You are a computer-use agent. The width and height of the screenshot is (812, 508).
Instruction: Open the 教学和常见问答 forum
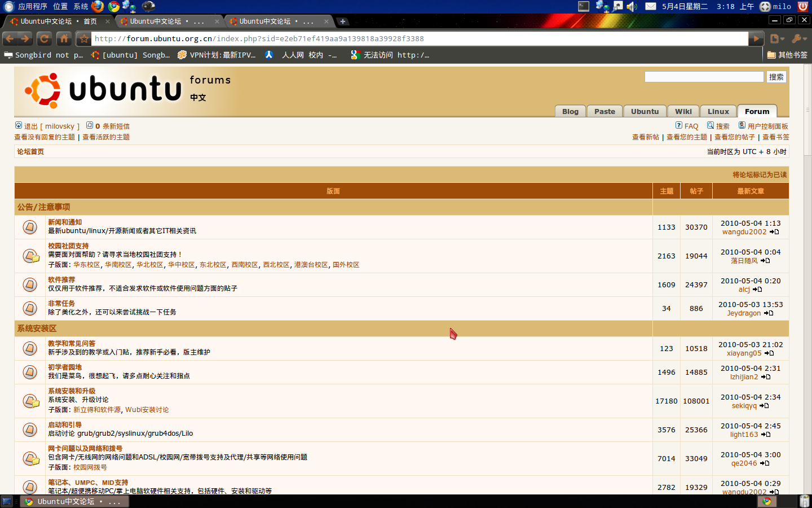pos(72,344)
